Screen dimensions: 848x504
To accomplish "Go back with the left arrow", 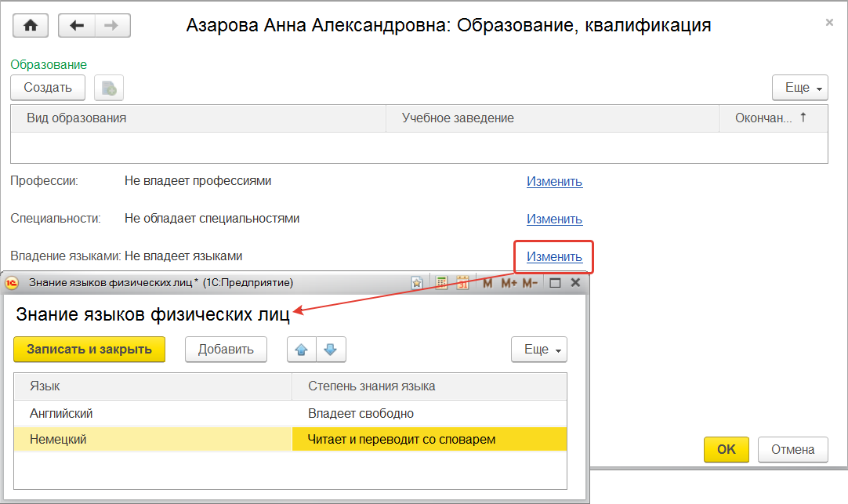I will coord(77,26).
